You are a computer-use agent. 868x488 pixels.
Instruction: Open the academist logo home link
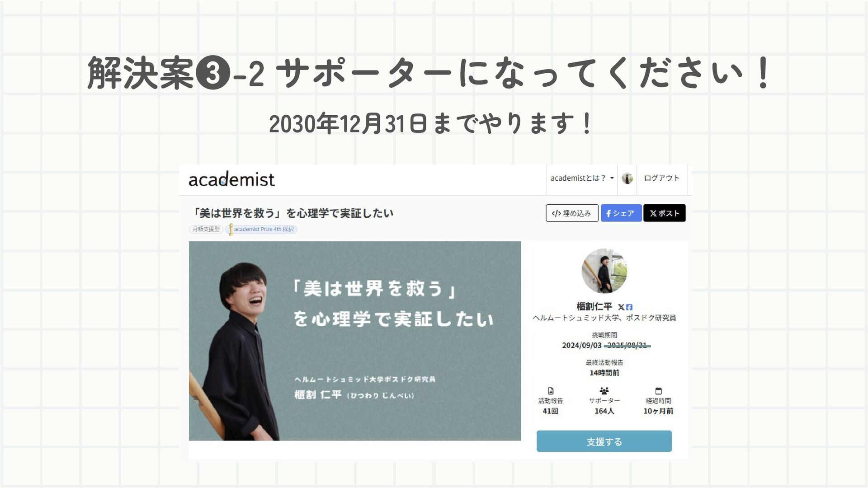[x=231, y=179]
